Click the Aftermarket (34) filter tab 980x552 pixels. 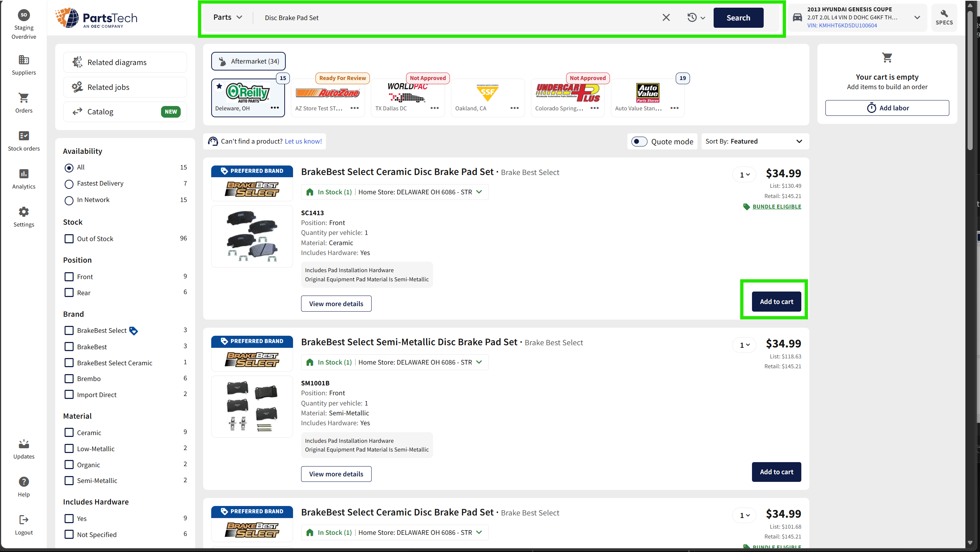coord(248,61)
